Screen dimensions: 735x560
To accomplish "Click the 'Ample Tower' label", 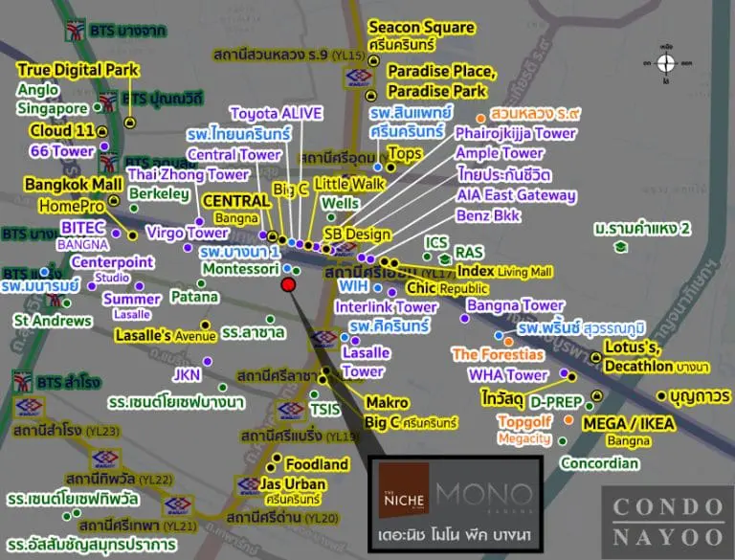I will point(500,153).
